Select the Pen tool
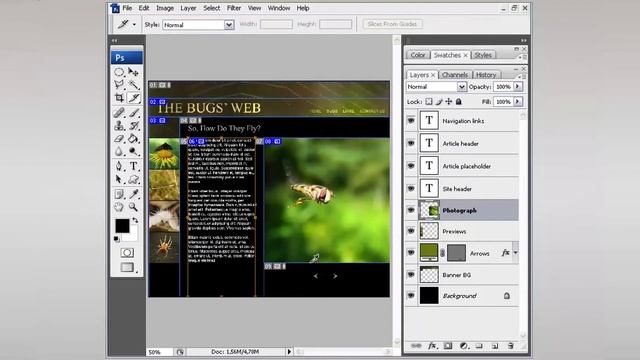 [119, 166]
